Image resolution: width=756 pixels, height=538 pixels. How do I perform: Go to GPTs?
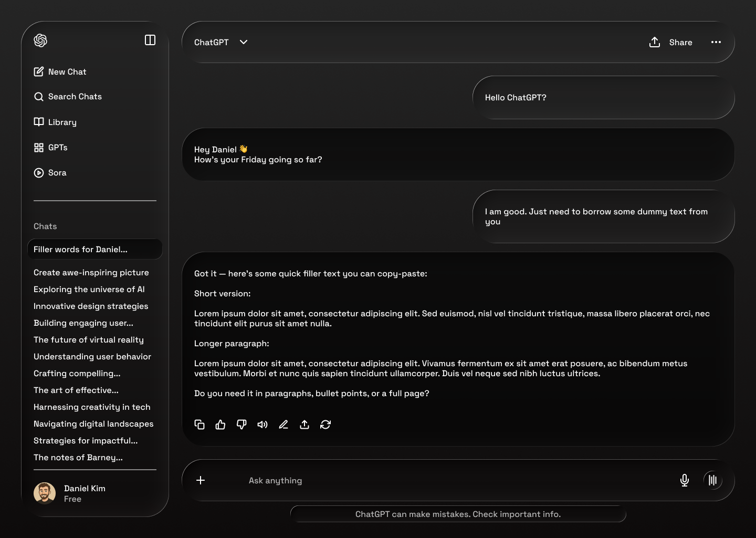[x=50, y=148]
